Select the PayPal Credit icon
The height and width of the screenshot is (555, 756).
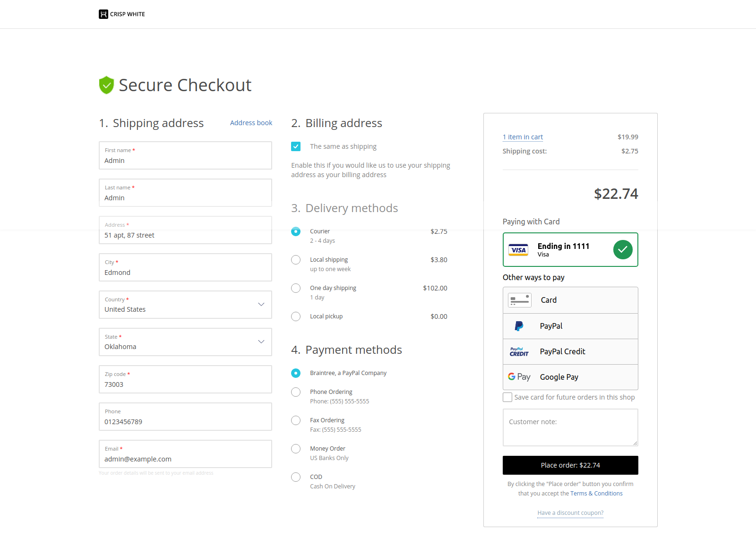coord(518,351)
